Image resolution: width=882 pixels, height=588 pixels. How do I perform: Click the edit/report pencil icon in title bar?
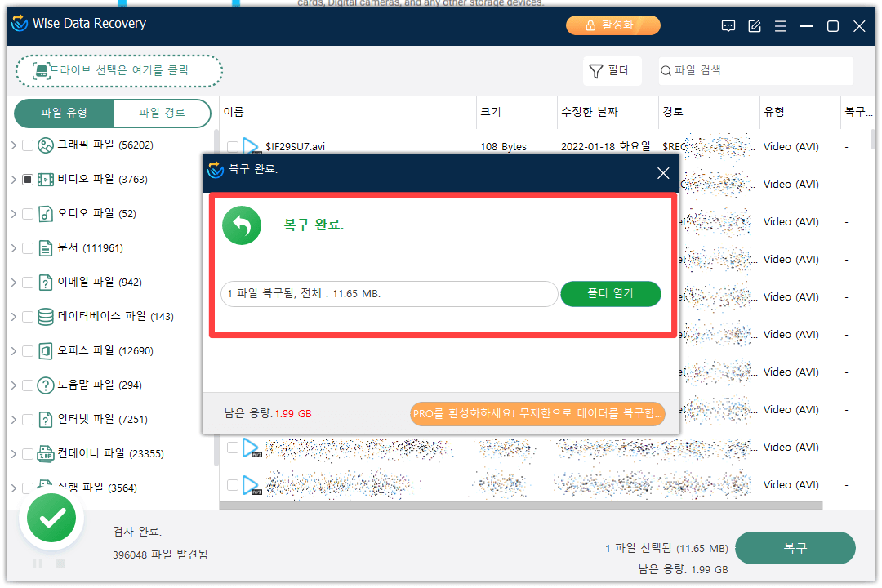(x=754, y=25)
